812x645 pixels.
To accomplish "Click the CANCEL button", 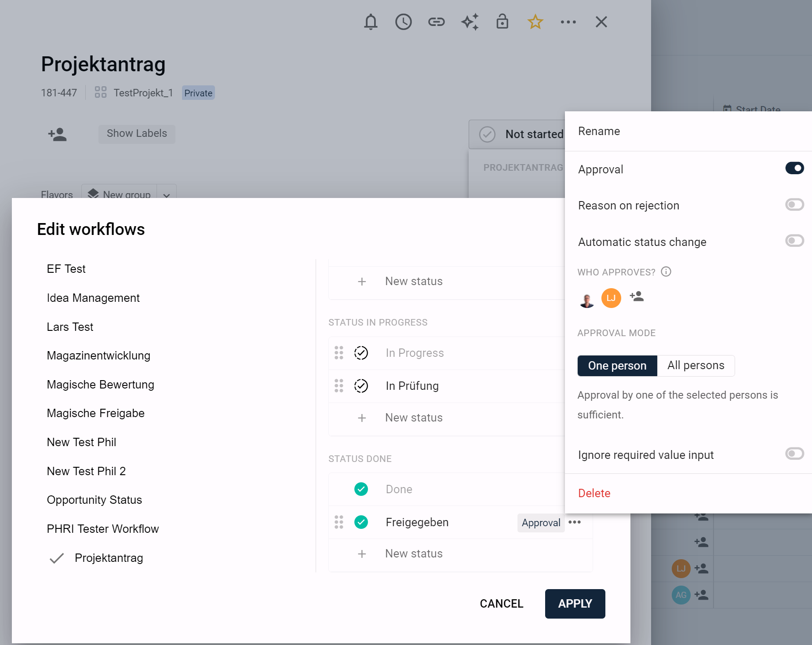I will pyautogui.click(x=501, y=604).
